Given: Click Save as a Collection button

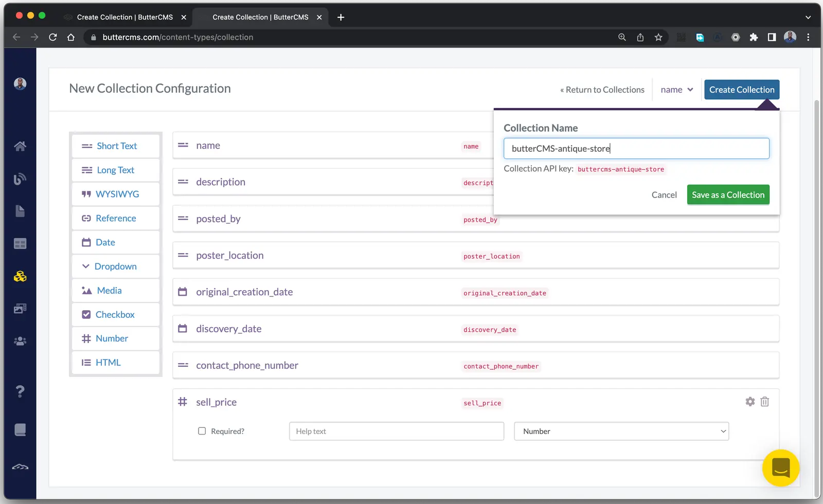Looking at the screenshot, I should (728, 194).
